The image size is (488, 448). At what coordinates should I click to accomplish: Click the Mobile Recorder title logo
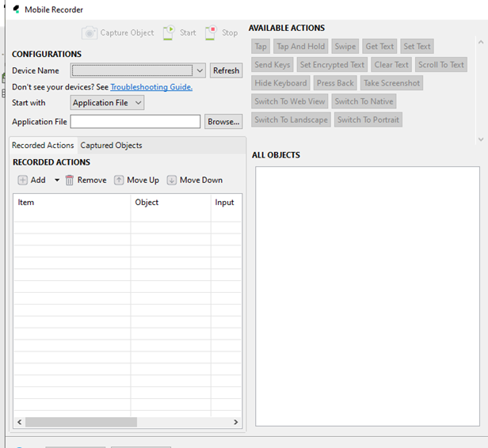click(x=17, y=9)
